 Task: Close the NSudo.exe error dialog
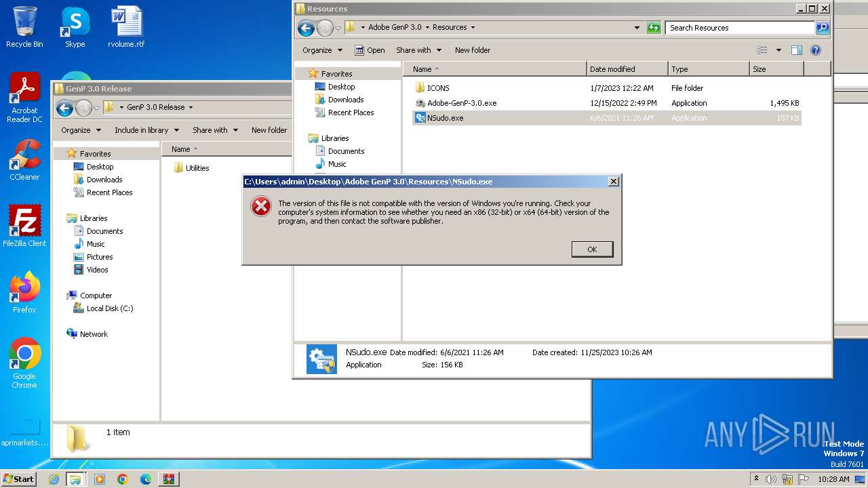pyautogui.click(x=613, y=182)
